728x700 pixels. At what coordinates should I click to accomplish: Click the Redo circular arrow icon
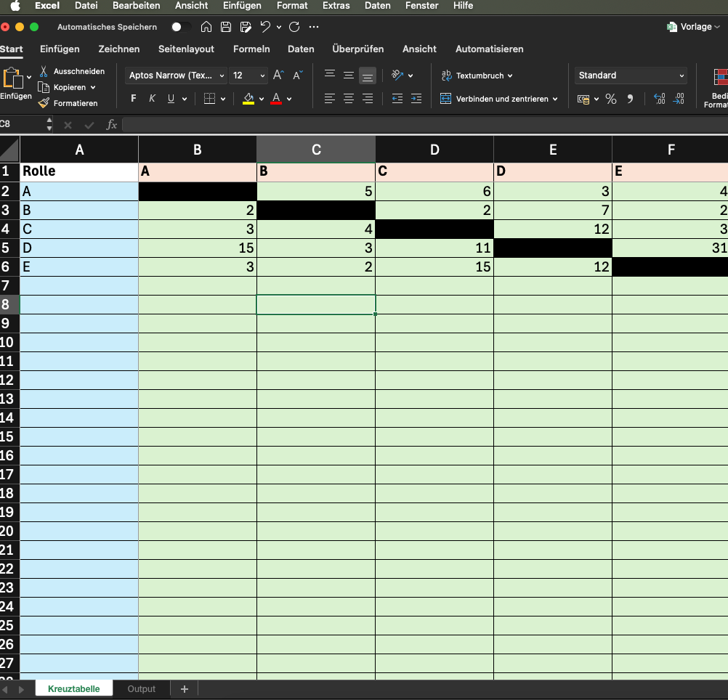294,27
